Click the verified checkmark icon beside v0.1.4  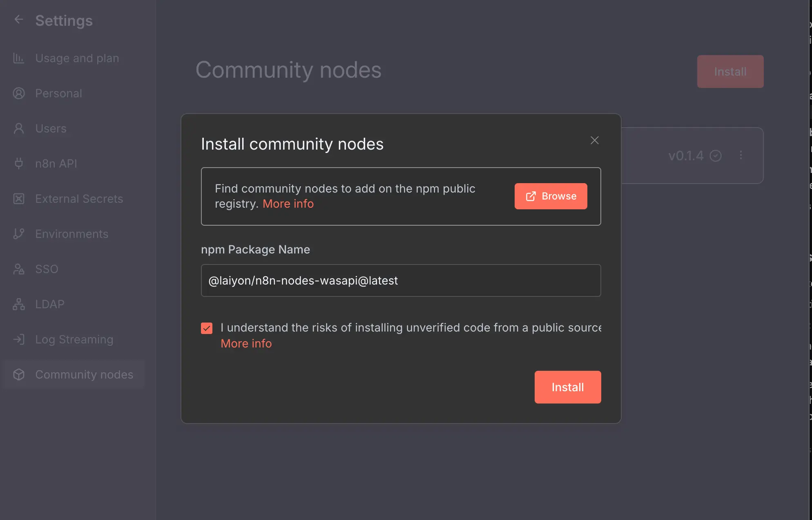[716, 156]
